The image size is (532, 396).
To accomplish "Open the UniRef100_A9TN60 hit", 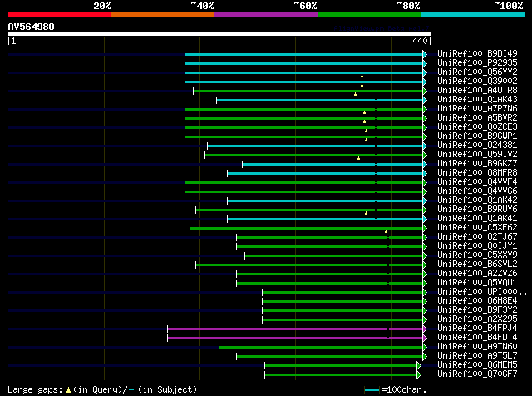I will click(477, 347).
